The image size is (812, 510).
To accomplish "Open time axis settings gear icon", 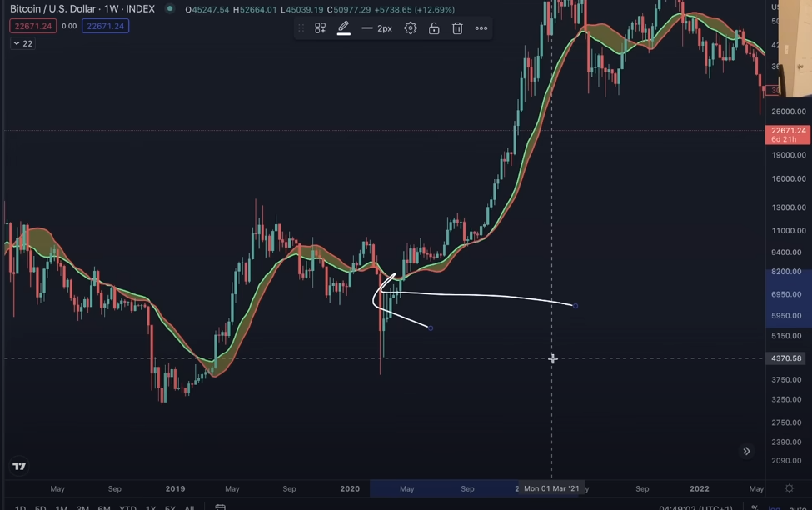I will point(790,488).
